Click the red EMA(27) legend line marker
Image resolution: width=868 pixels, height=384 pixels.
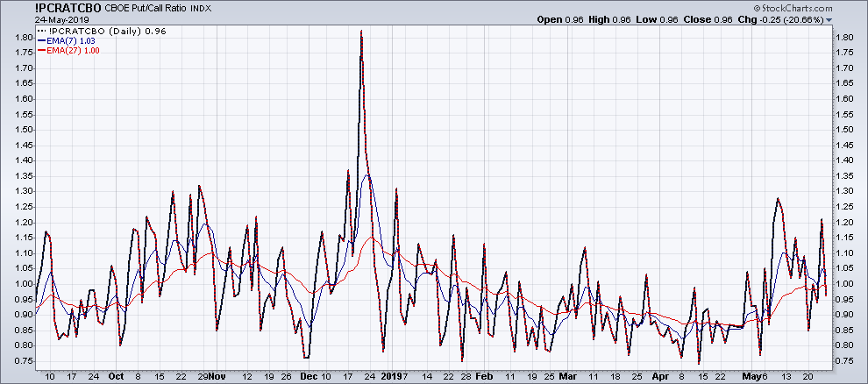(x=21, y=50)
